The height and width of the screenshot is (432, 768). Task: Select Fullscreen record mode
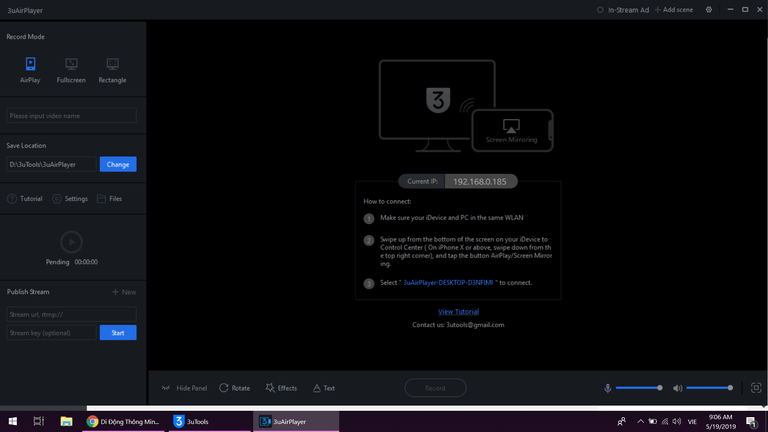pyautogui.click(x=71, y=70)
